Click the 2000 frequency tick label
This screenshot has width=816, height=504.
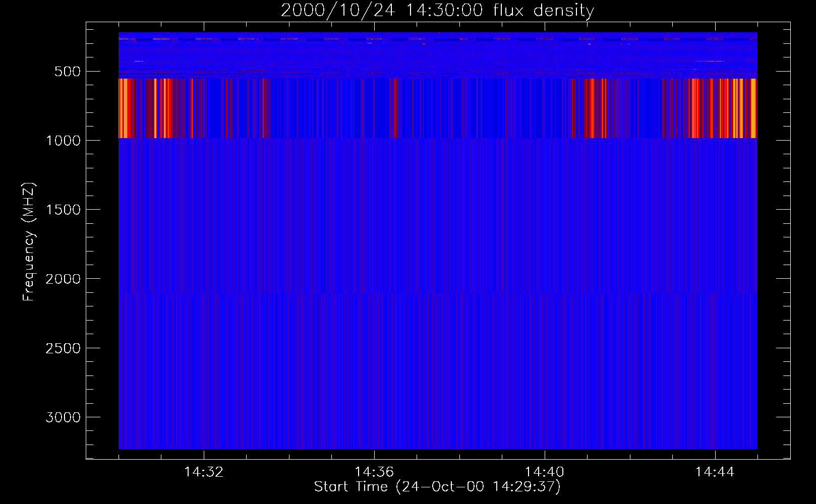[63, 279]
